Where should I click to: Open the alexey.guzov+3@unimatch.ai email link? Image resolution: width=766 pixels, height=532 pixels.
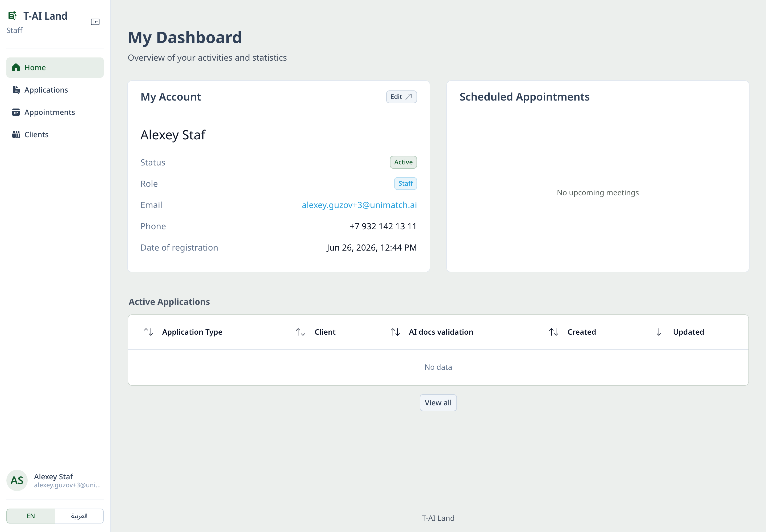359,205
